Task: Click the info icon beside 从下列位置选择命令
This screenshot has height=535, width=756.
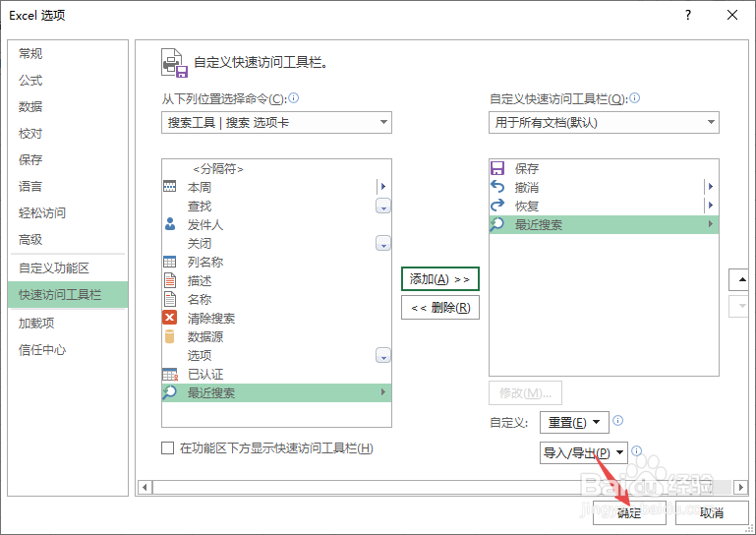Action: (x=294, y=98)
